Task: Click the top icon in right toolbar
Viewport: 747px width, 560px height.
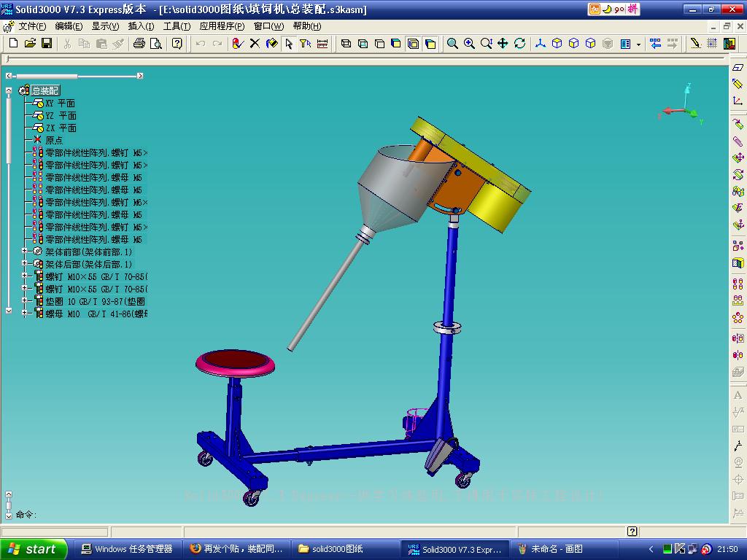Action: 738,68
